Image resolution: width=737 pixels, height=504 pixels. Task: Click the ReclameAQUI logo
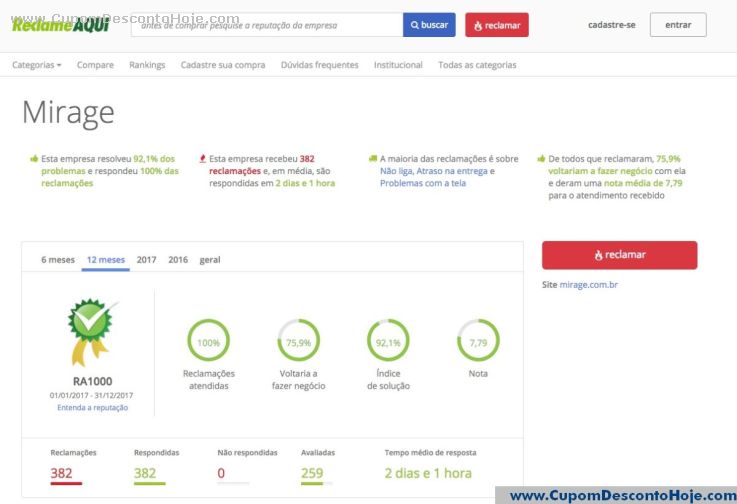click(x=61, y=24)
